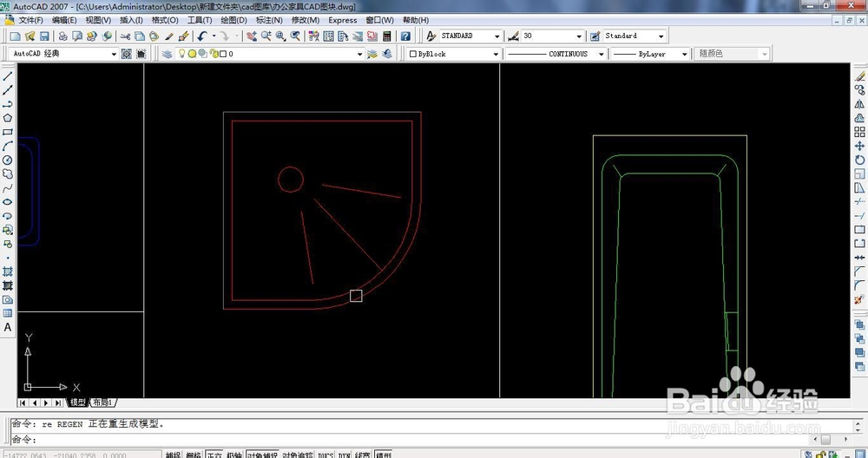Image resolution: width=868 pixels, height=458 pixels.
Task: Click the red circle in the shower drawing
Action: (x=291, y=180)
